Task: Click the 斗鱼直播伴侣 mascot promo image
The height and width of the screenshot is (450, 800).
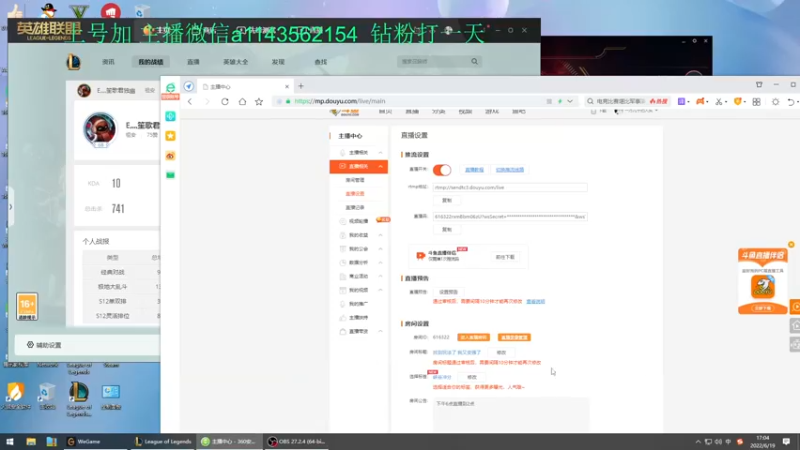Action: pos(763,286)
